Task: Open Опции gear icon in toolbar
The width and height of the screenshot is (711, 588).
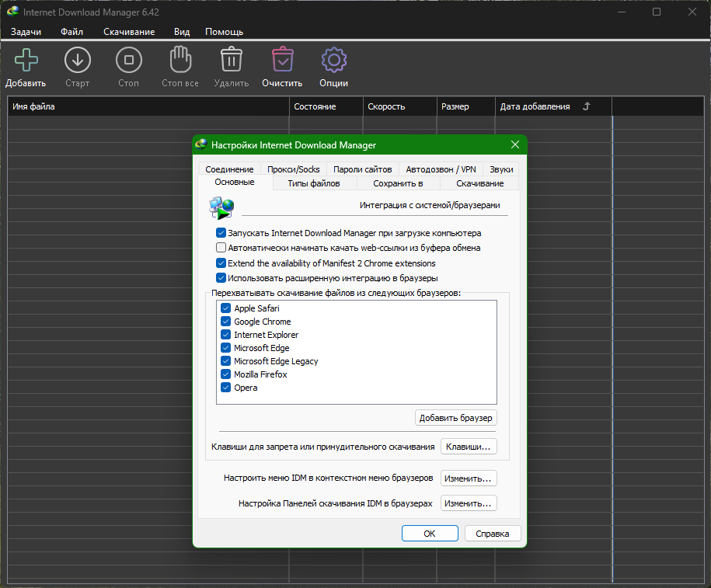Action: point(334,60)
